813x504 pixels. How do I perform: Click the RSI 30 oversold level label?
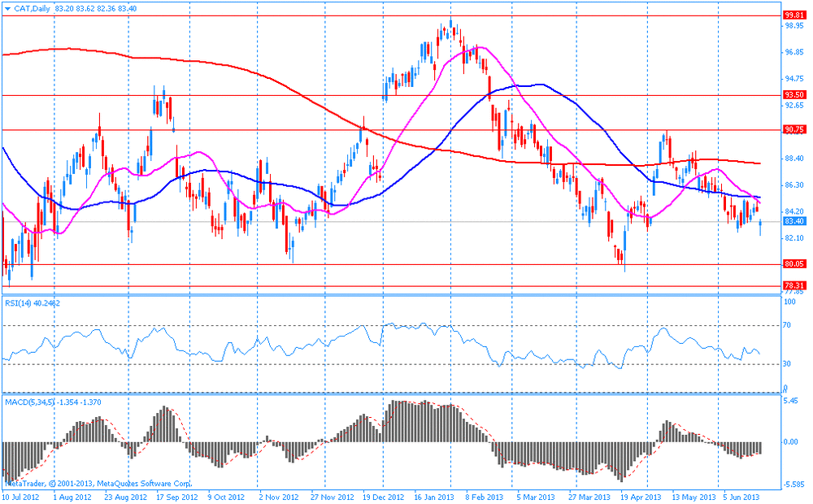point(786,364)
